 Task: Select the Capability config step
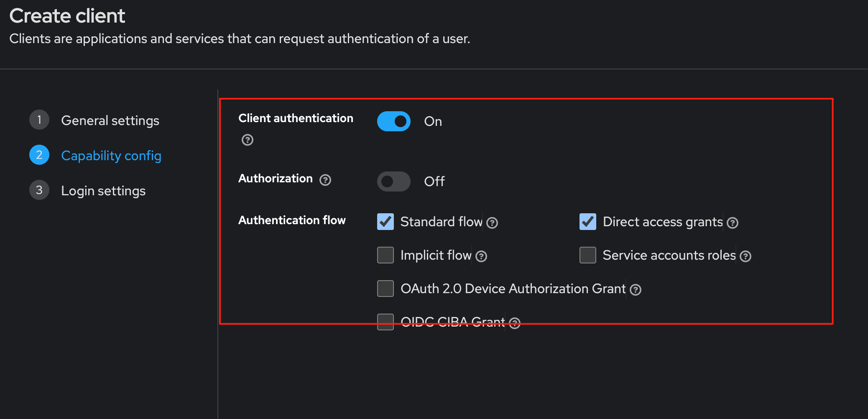coord(111,156)
